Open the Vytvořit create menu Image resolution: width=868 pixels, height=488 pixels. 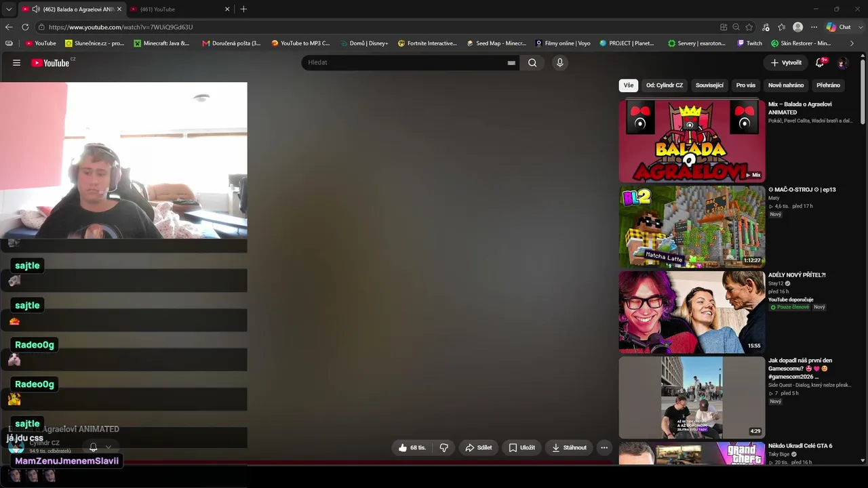(x=786, y=63)
